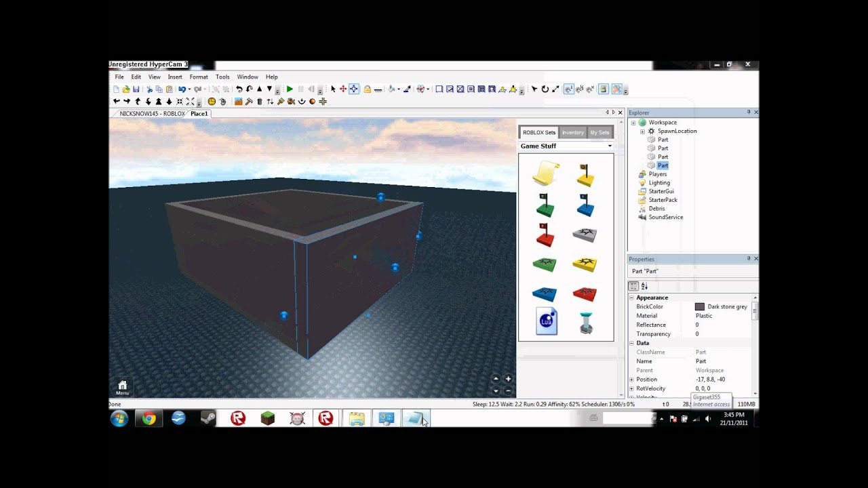Click the terrain landscape picture icon
Image resolution: width=868 pixels, height=488 pixels.
click(x=238, y=102)
